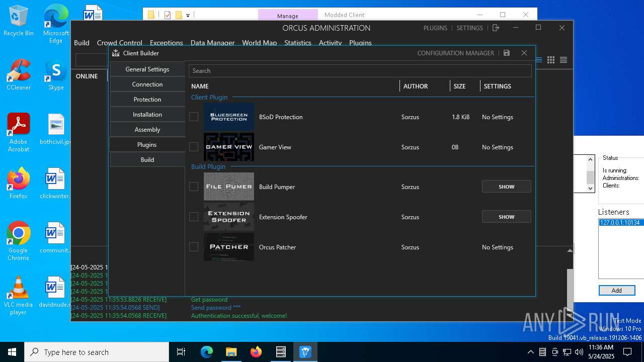Go to the Installation tab
The height and width of the screenshot is (362, 644).
pos(147,115)
